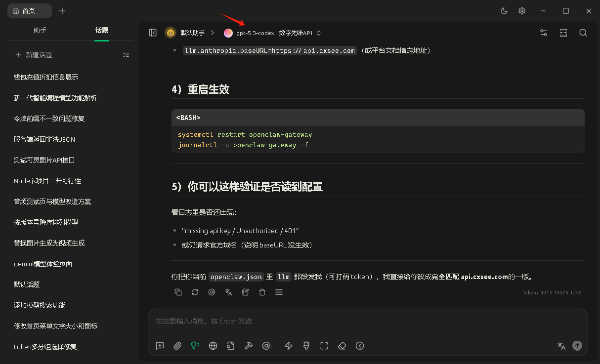Collapse the input toolbar with the arrow
The width and height of the screenshot is (600, 364).
[360, 346]
